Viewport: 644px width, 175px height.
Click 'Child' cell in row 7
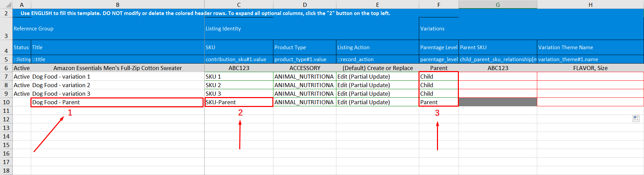[439, 77]
